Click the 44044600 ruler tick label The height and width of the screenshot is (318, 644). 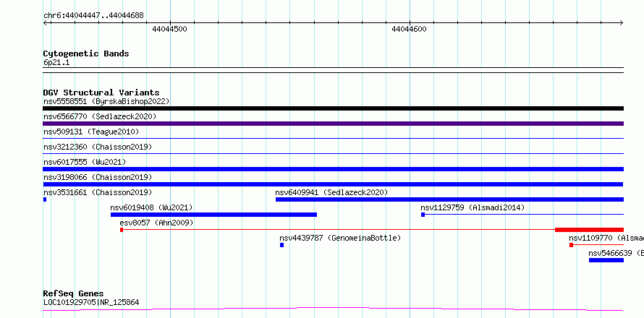pyautogui.click(x=409, y=29)
